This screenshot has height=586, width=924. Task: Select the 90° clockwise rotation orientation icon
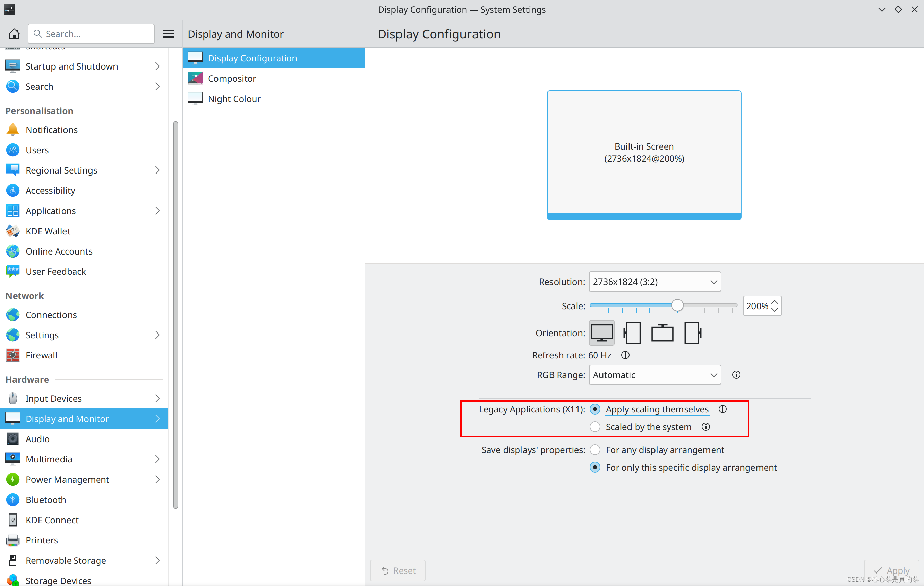click(693, 332)
